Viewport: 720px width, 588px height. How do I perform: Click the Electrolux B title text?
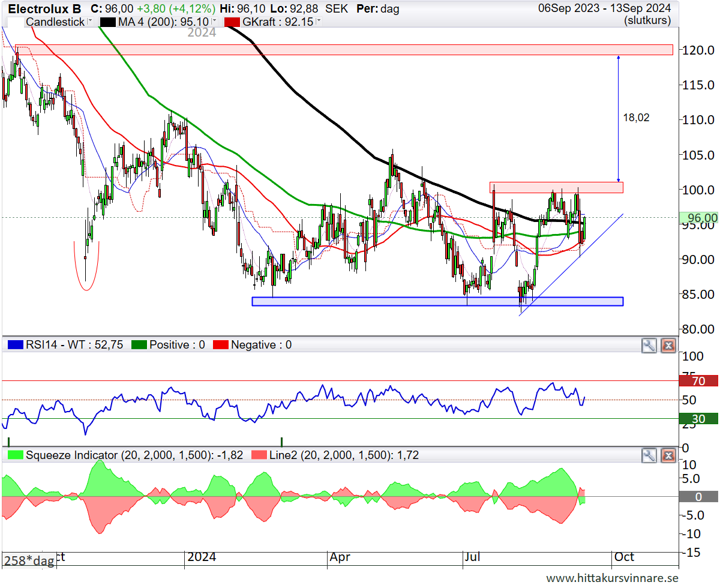click(44, 8)
